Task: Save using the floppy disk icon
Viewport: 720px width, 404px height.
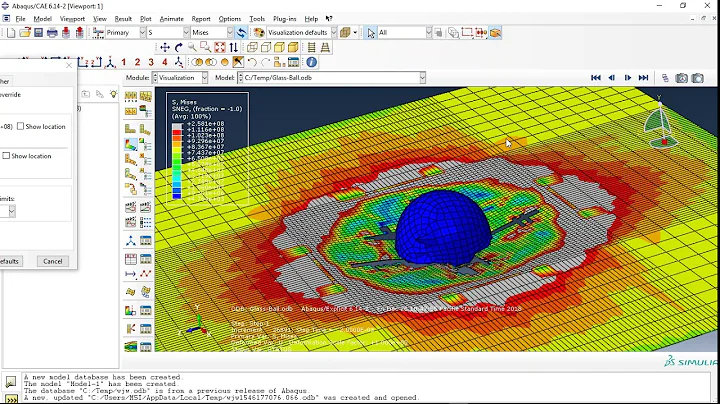Action: point(39,33)
